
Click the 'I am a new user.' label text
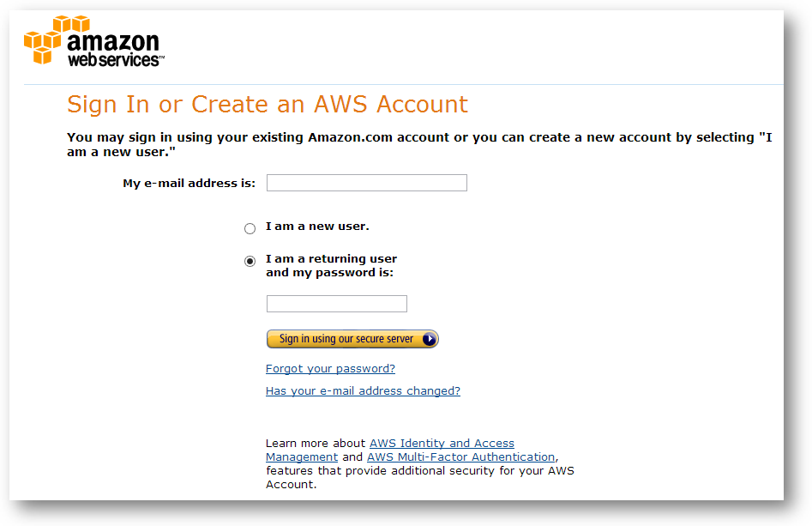tap(317, 227)
